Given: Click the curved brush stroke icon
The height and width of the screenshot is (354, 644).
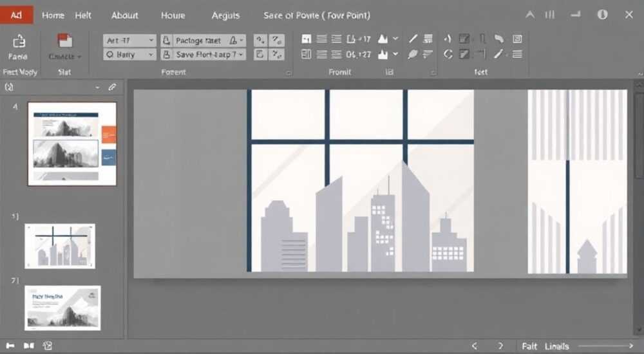Looking at the screenshot, I should tap(499, 39).
